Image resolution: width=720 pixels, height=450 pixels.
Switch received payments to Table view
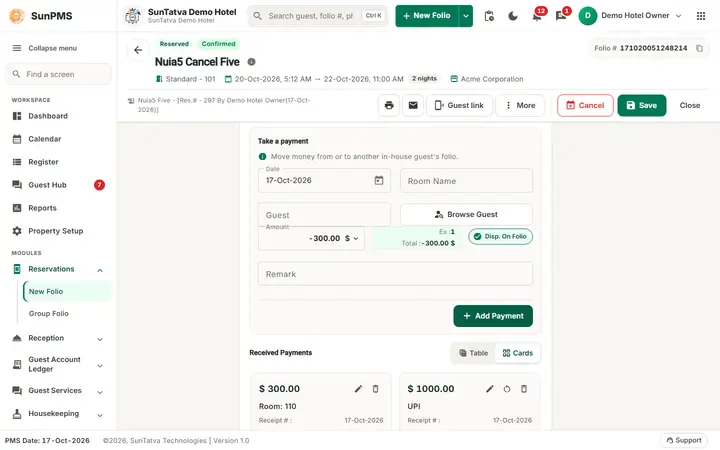coord(473,353)
